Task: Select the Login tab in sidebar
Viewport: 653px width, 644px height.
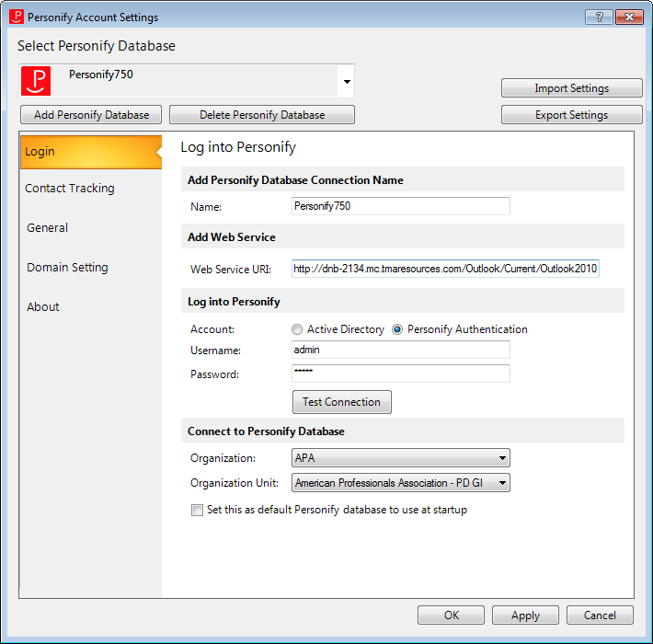Action: (x=91, y=152)
